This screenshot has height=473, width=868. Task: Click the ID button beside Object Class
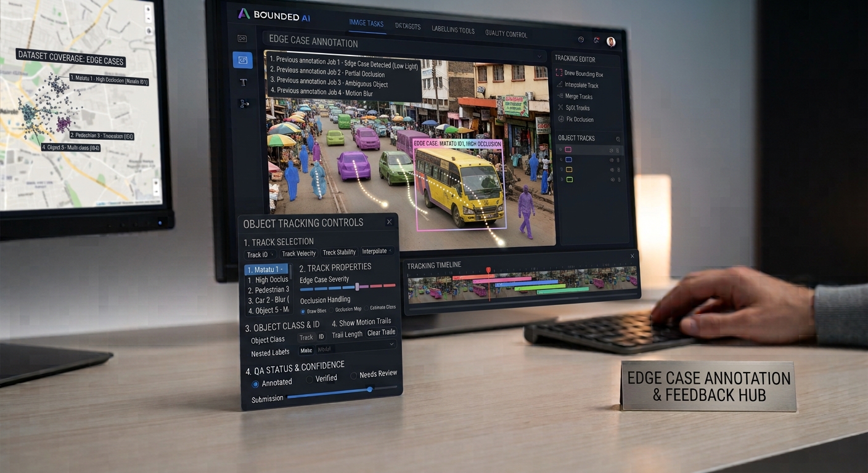coord(321,337)
